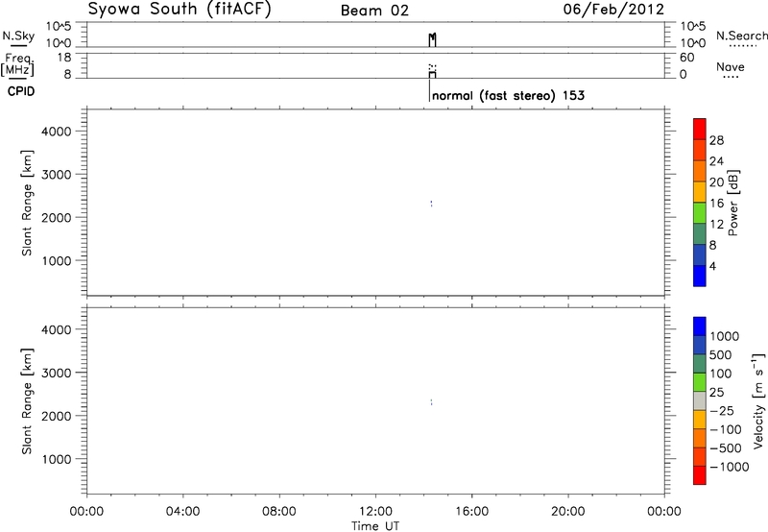Click the Syowa South (fitACF) plot title
This screenshot has height=532, width=768.
click(x=180, y=10)
